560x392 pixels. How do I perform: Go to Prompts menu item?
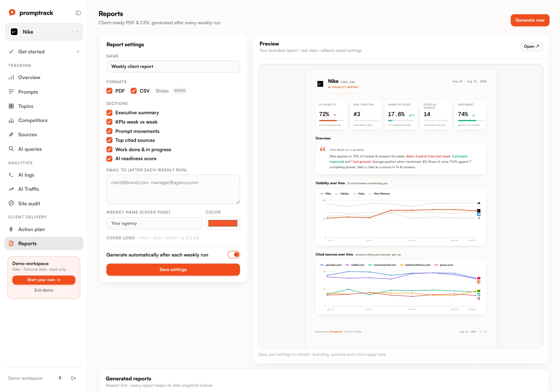(44, 92)
